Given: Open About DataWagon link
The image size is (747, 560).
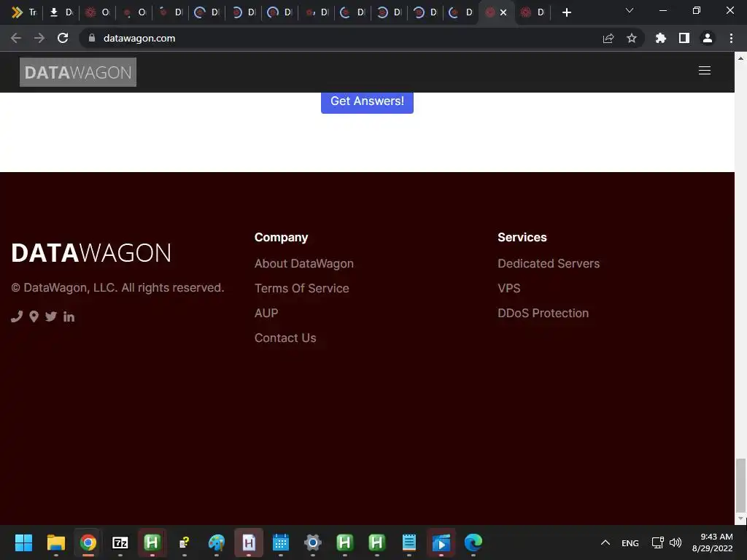Looking at the screenshot, I should [304, 263].
